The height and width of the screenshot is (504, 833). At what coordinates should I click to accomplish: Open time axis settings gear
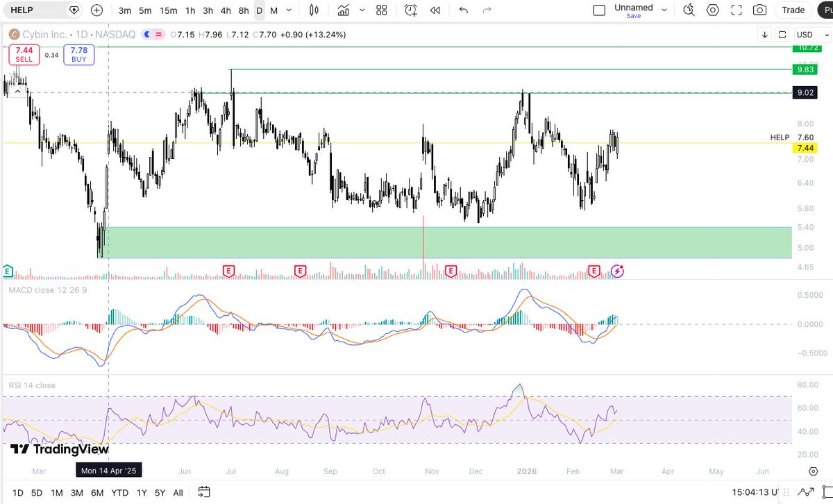(x=813, y=471)
